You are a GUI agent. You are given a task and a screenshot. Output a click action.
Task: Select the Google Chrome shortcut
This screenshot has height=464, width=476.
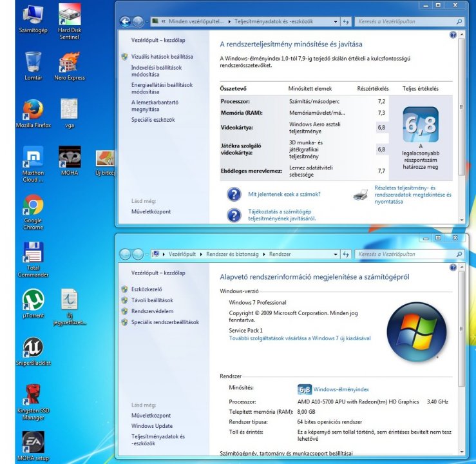pos(33,212)
